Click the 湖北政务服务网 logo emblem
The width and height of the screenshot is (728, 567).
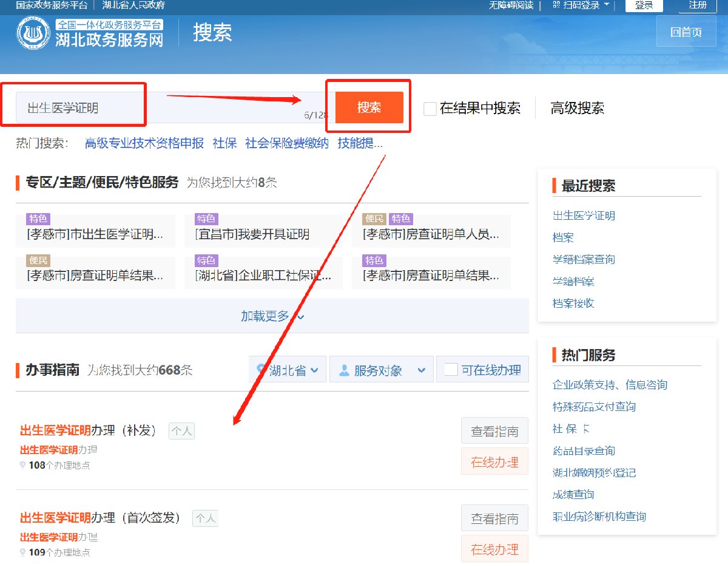[33, 33]
